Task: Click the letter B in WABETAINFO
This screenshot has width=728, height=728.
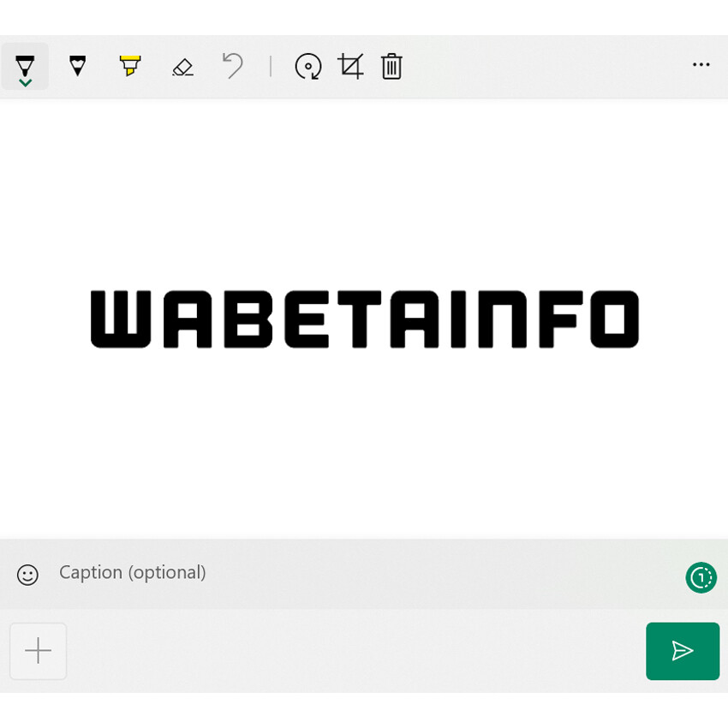Action: pyautogui.click(x=247, y=319)
